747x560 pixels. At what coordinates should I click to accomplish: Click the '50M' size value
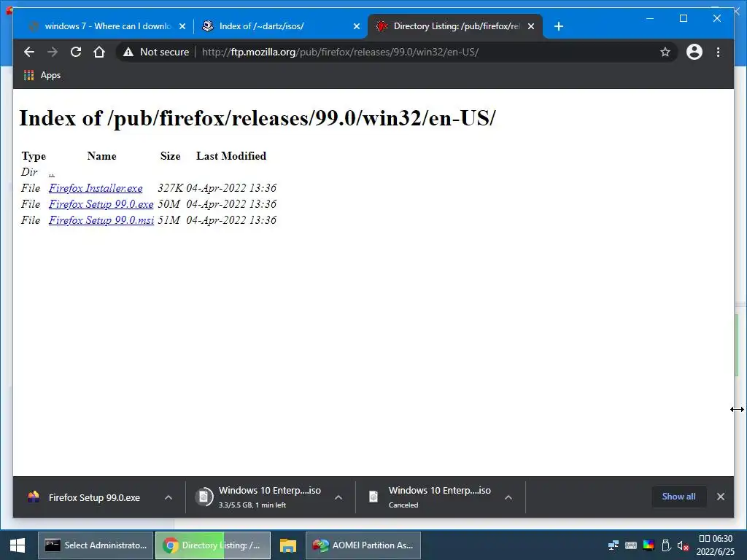169,204
